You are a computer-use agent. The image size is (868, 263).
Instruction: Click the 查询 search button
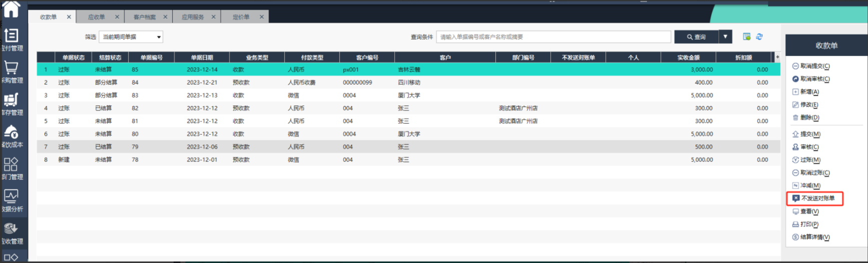coord(696,37)
